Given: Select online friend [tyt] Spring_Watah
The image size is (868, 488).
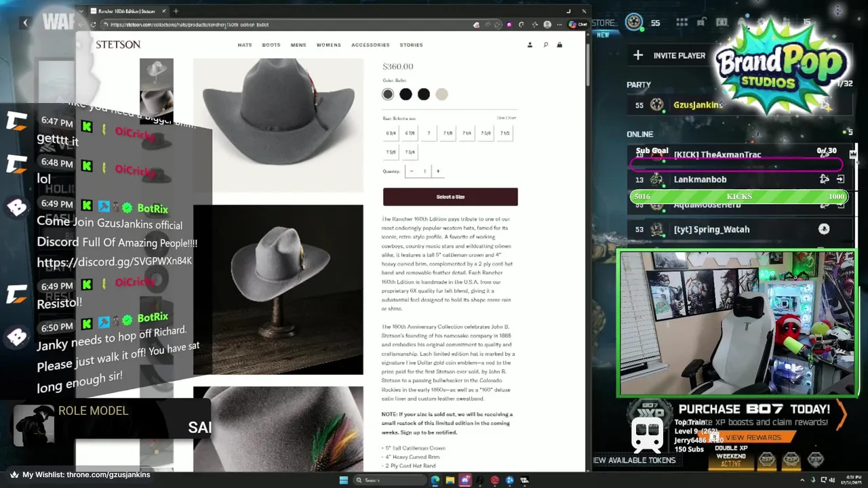Looking at the screenshot, I should [x=711, y=230].
